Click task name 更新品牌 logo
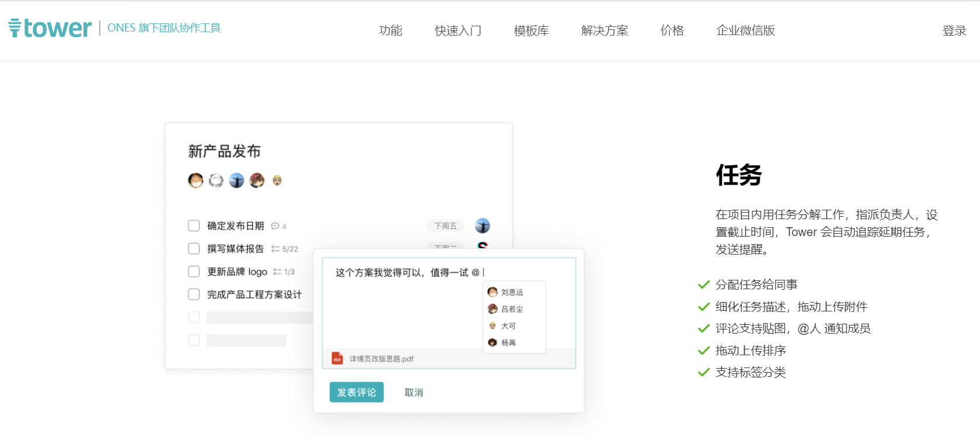 (237, 272)
